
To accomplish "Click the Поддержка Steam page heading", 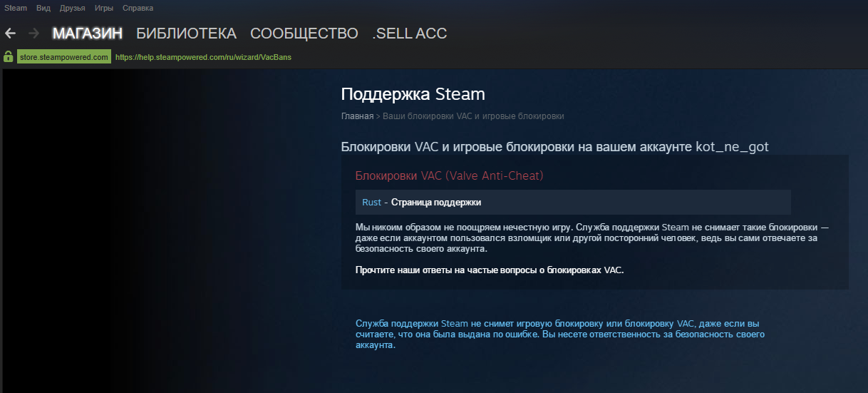I will click(413, 94).
